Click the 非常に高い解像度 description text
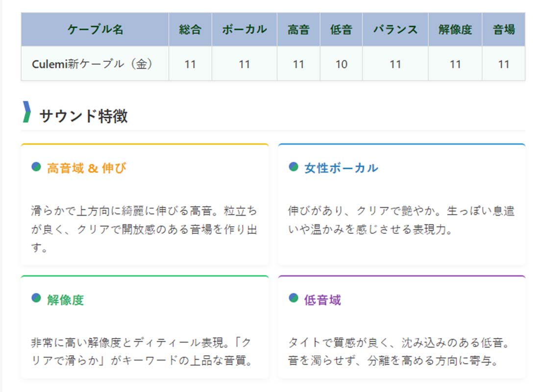This screenshot has width=542, height=392. click(x=142, y=351)
